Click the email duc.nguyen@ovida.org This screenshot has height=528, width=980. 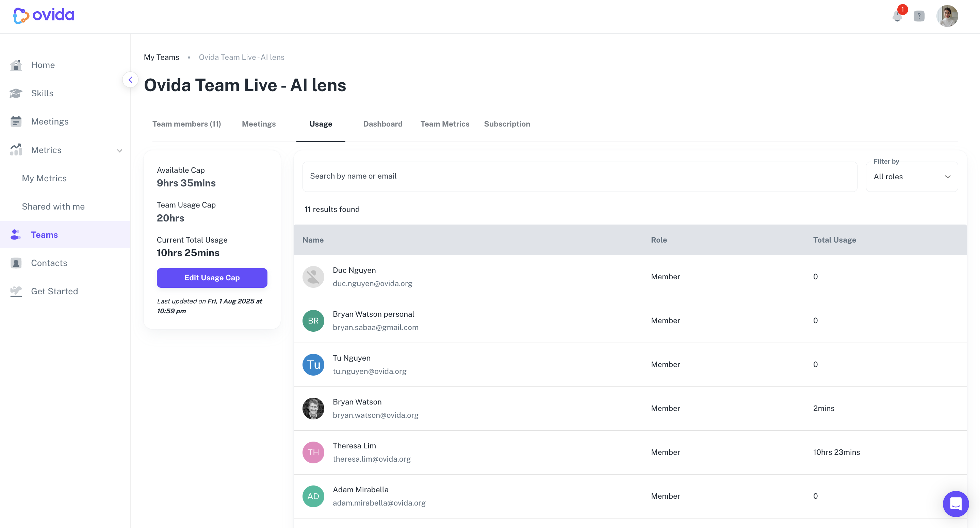click(372, 284)
